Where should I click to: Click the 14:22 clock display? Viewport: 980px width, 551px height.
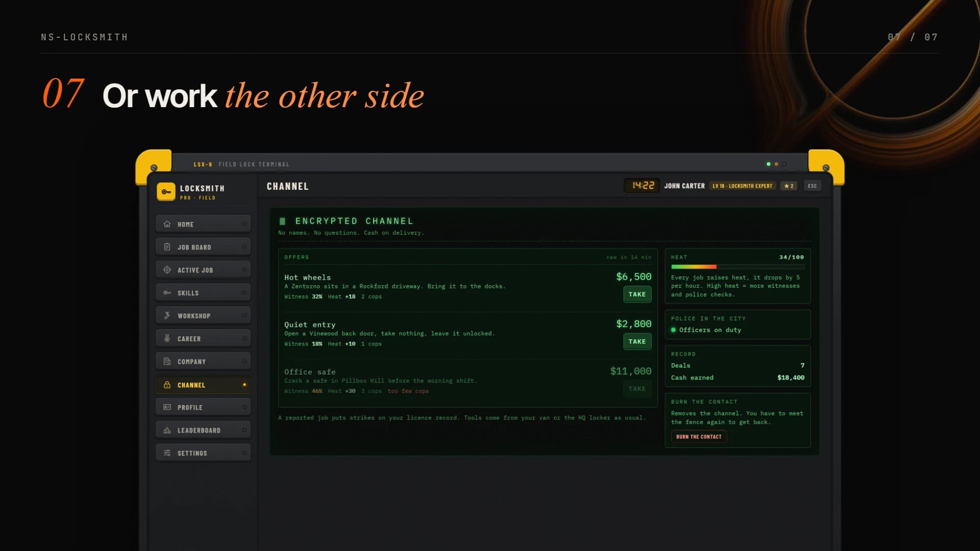point(643,186)
